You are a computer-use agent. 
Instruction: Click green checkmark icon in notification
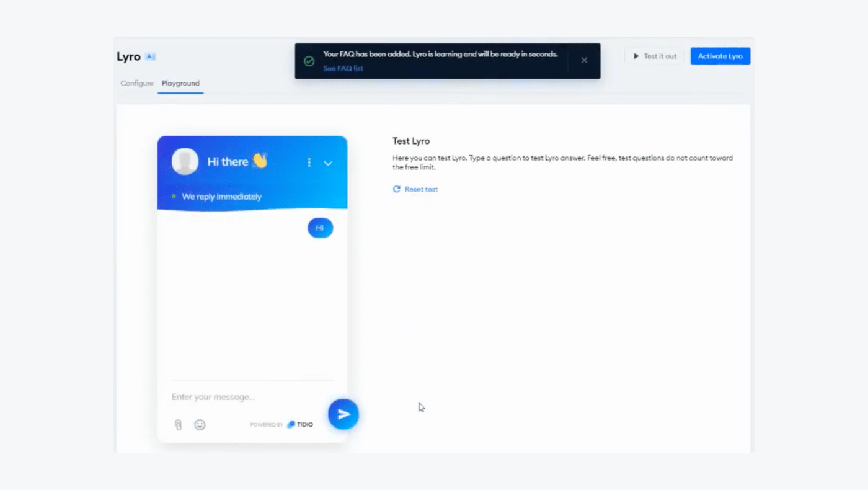click(x=309, y=61)
